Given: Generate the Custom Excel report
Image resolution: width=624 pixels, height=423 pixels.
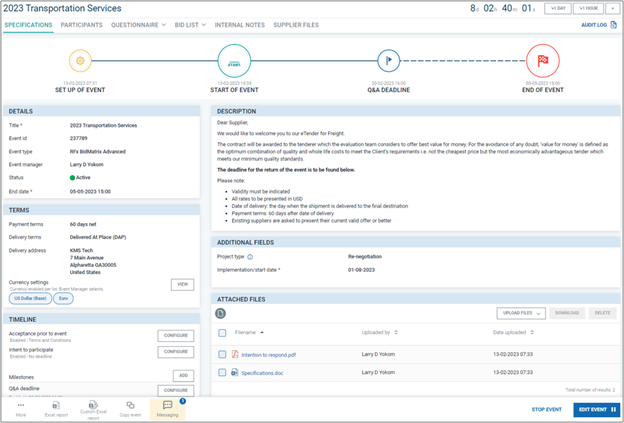Looking at the screenshot, I should click(x=93, y=410).
